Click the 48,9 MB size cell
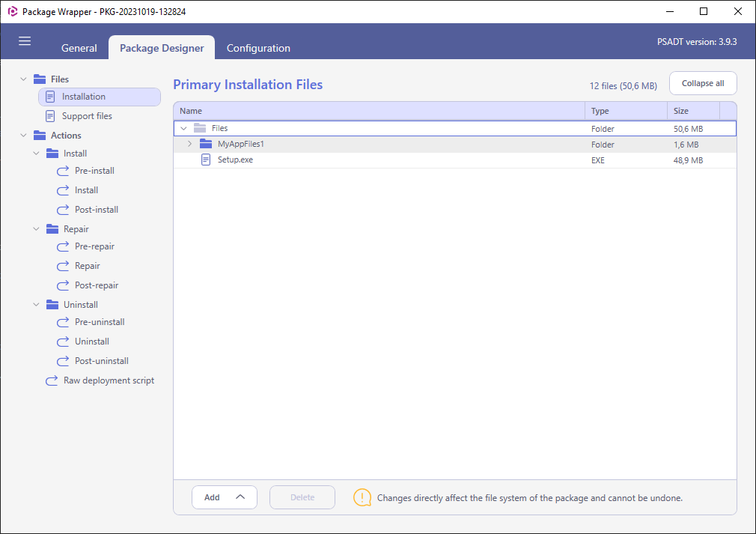Image resolution: width=756 pixels, height=534 pixels. coord(688,160)
